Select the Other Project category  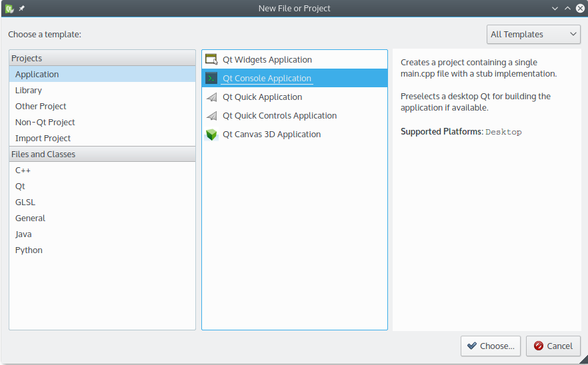point(41,106)
